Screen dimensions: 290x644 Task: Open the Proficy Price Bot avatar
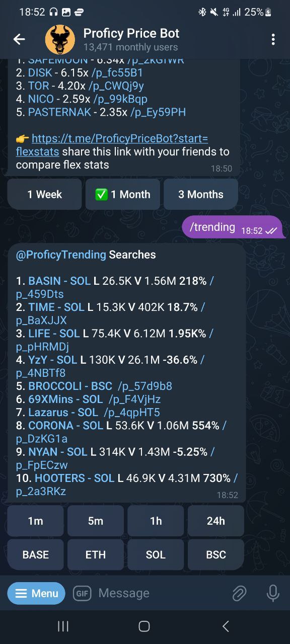[x=60, y=40]
